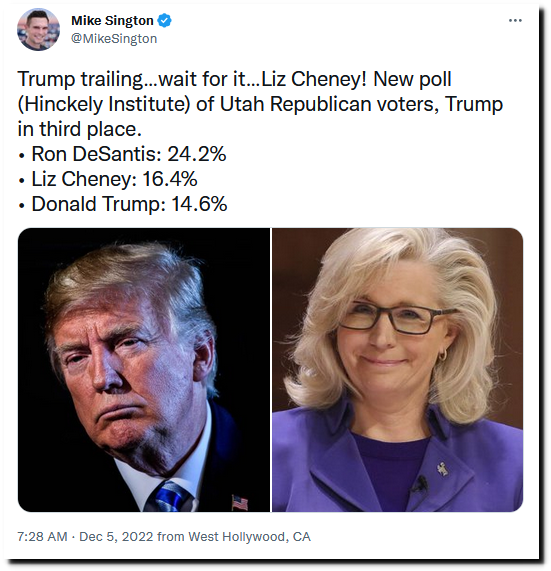The height and width of the screenshot is (571, 551).
Task: Click the blue verified checkmark badge
Action: click(164, 20)
